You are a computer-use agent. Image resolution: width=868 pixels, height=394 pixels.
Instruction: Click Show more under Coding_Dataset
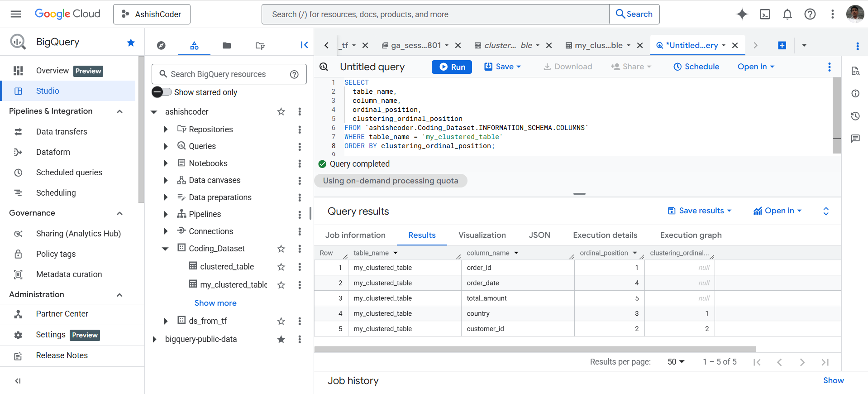pos(215,303)
